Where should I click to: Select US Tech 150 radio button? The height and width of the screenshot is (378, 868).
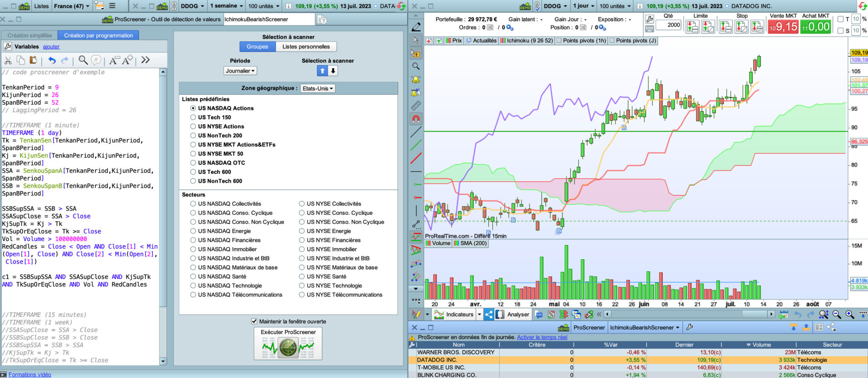click(x=193, y=117)
